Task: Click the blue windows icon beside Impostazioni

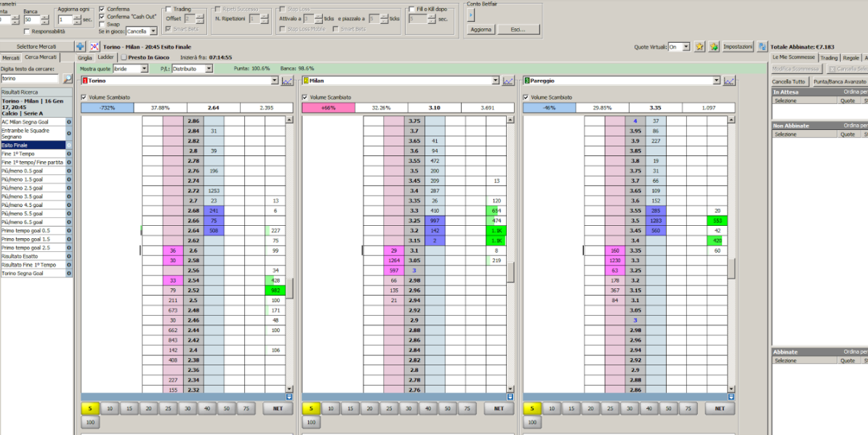Action: [763, 47]
